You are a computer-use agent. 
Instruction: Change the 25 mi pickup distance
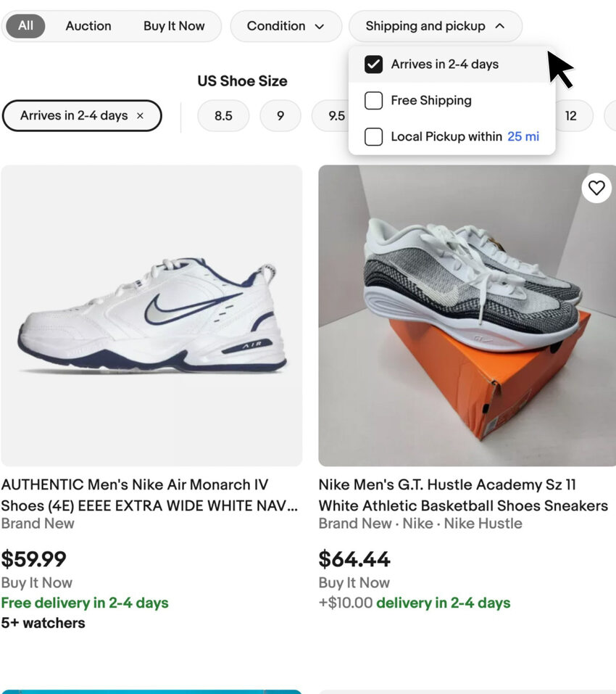[x=523, y=136]
